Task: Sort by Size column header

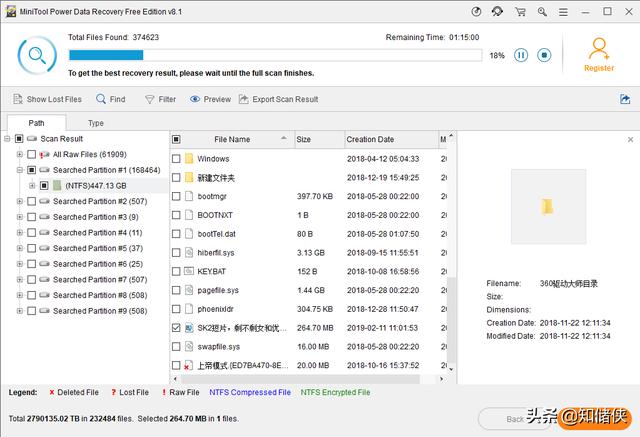Action: (x=320, y=140)
